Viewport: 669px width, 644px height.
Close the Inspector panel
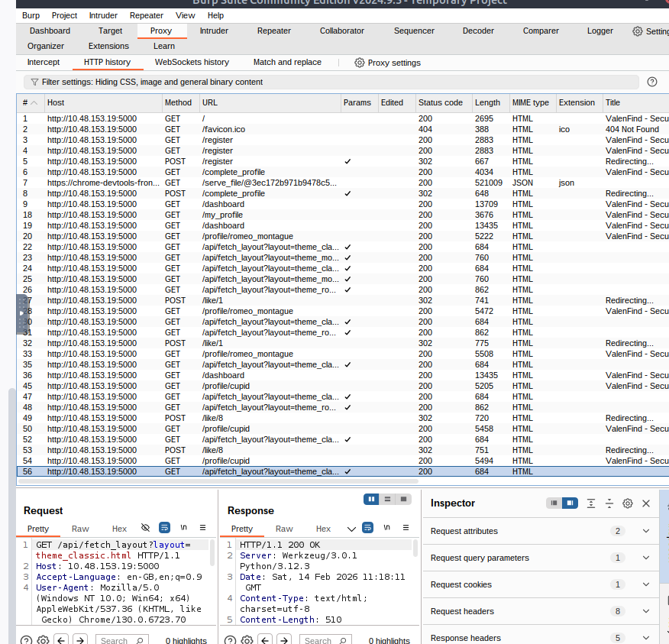tap(646, 503)
